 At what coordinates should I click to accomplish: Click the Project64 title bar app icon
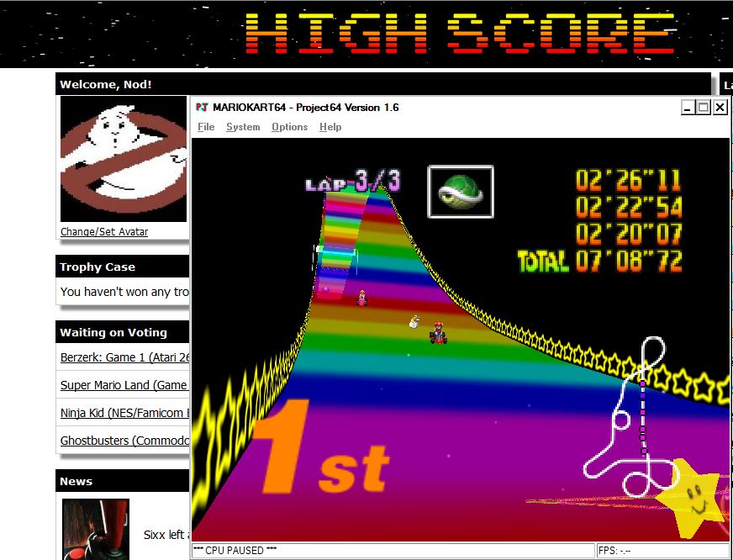tap(202, 108)
